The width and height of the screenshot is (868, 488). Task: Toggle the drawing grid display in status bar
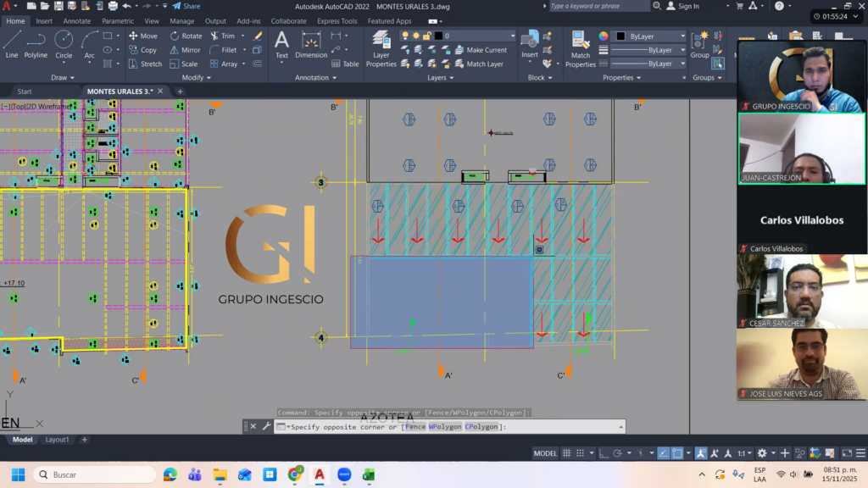pyautogui.click(x=567, y=453)
